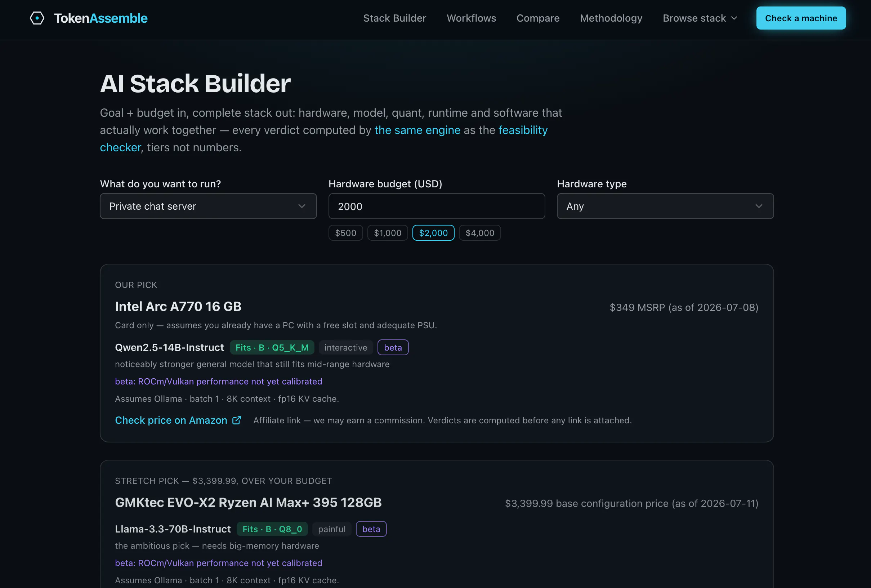This screenshot has width=871, height=588.
Task: Click the GMKtec EVO-X2 Ryzen AI Max+ heading
Action: point(248,503)
